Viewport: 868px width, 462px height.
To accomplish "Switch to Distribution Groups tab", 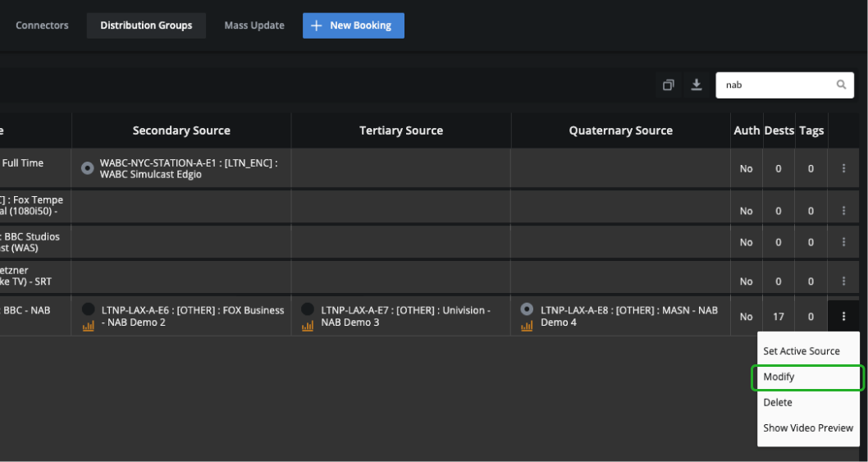I will point(146,25).
